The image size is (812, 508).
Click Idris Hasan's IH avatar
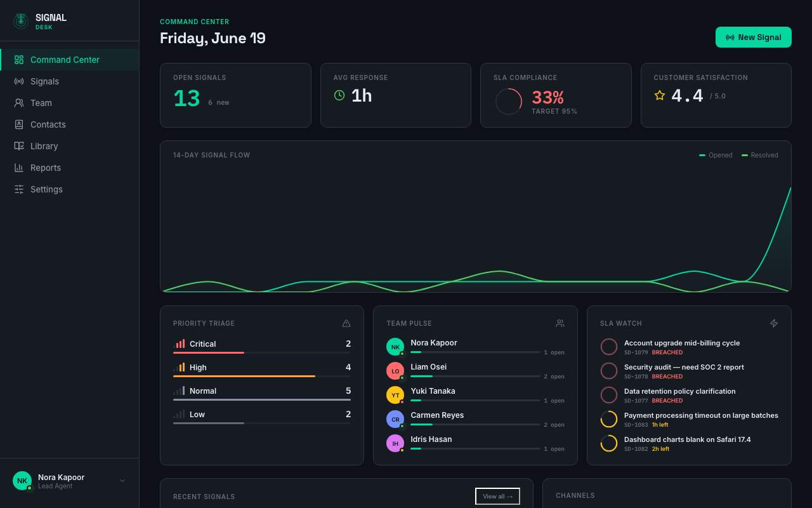pyautogui.click(x=395, y=443)
